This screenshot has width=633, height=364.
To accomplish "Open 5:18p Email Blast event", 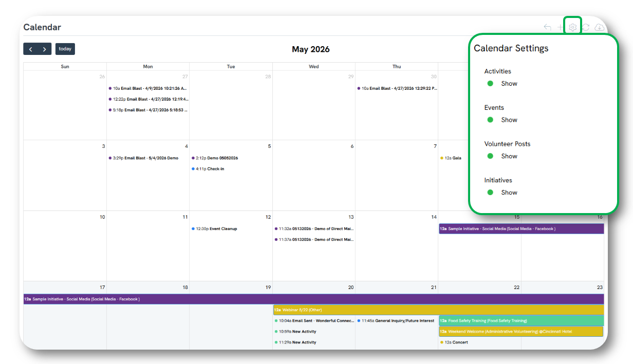I will click(x=148, y=110).
